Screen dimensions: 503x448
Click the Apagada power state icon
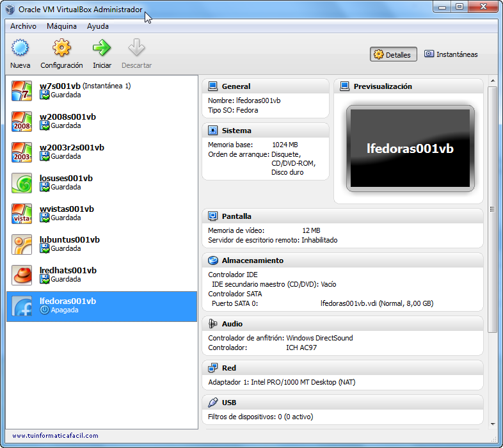tap(44, 310)
